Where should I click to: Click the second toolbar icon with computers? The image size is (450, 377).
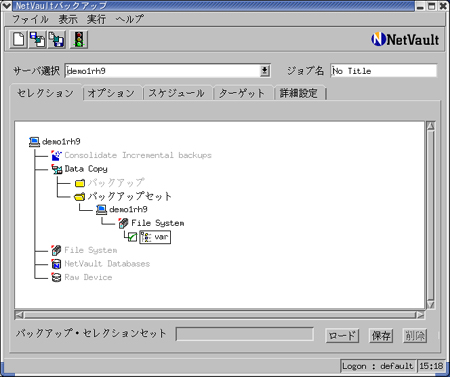tap(37, 40)
